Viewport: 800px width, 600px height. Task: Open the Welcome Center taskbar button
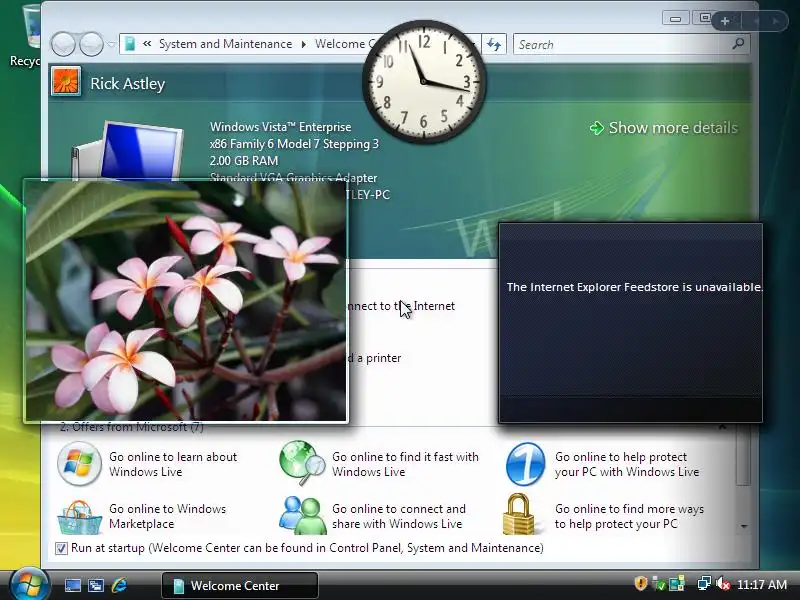(x=240, y=585)
